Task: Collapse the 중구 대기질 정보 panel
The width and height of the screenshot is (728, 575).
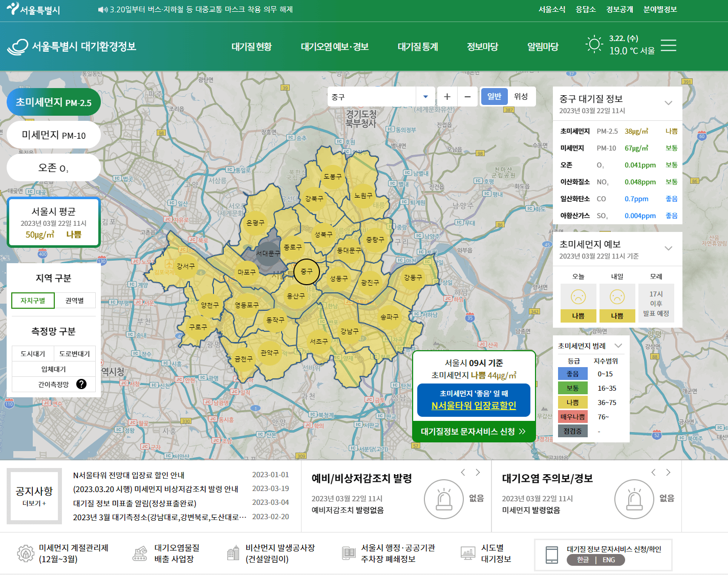Action: point(668,102)
